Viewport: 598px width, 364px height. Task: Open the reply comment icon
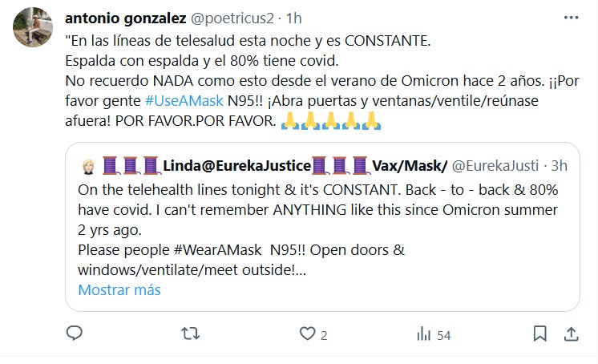pos(75,333)
